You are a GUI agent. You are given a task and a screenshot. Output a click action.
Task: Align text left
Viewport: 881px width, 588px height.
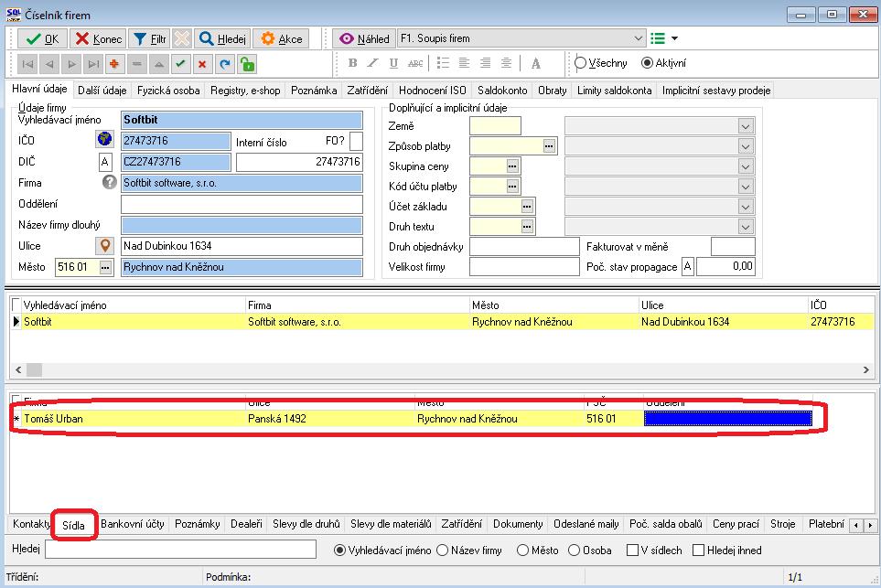coord(464,63)
